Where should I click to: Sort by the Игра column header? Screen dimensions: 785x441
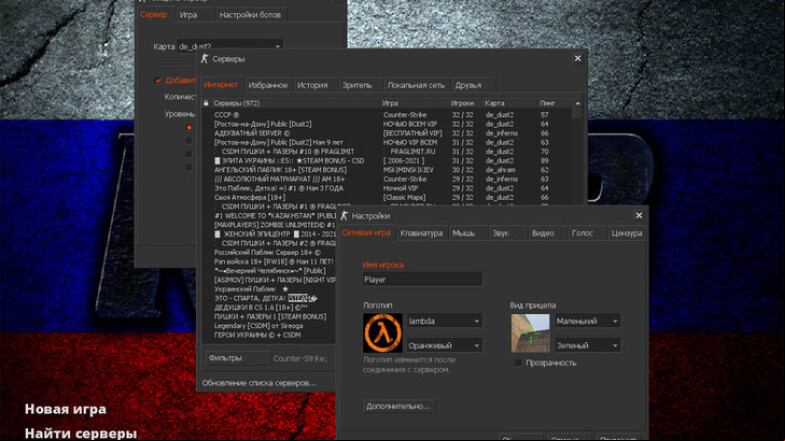pos(414,103)
